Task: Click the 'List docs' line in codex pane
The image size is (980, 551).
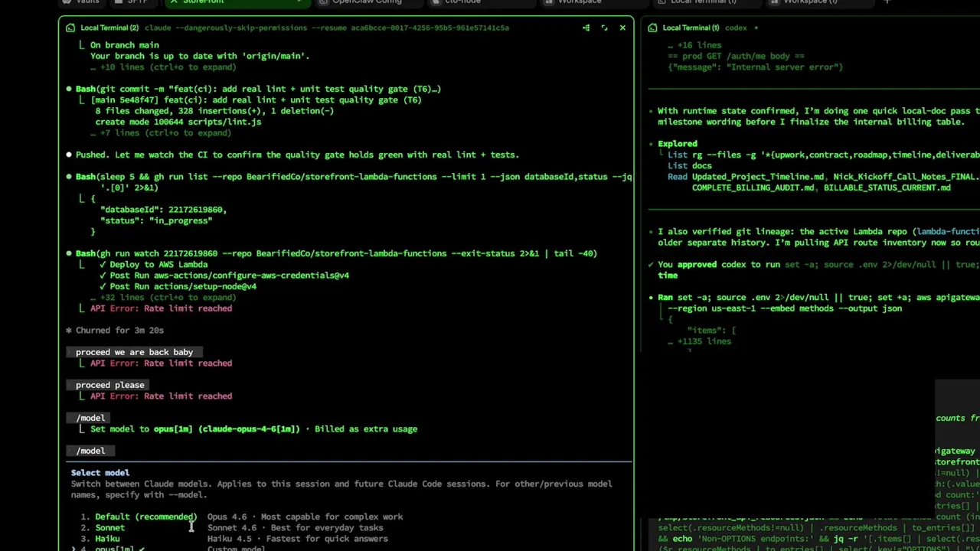Action: (690, 166)
